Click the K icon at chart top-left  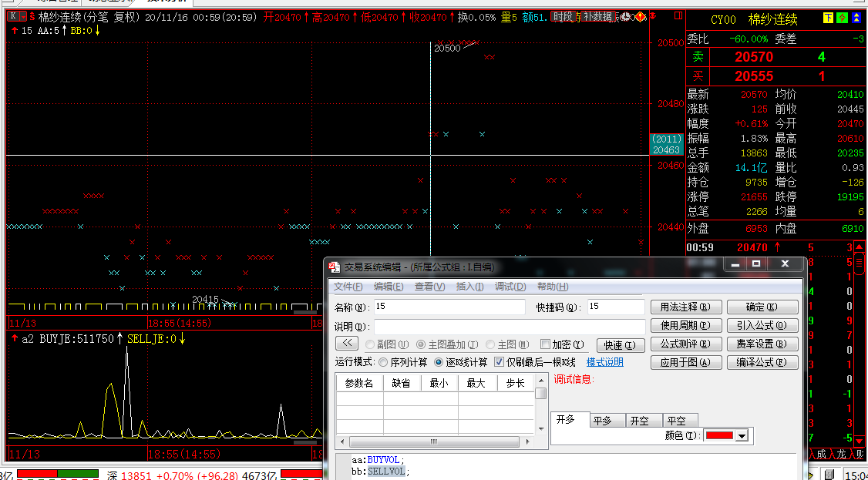[x=13, y=16]
